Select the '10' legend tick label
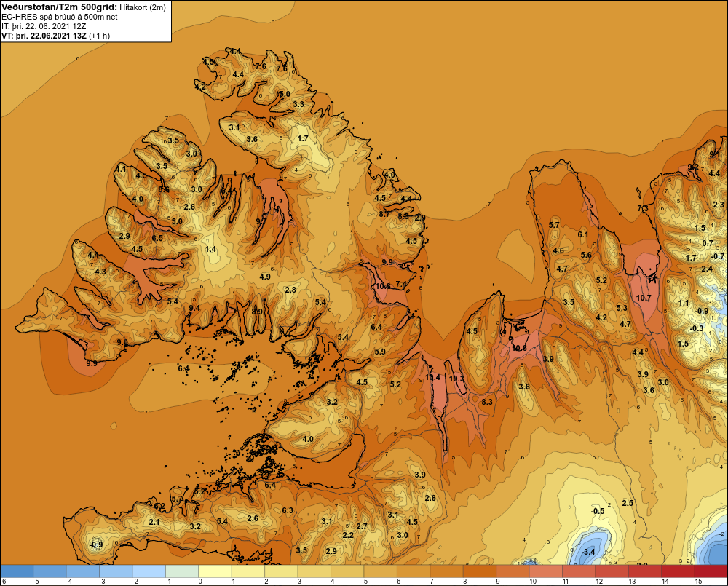The height and width of the screenshot is (586, 728). (x=533, y=581)
